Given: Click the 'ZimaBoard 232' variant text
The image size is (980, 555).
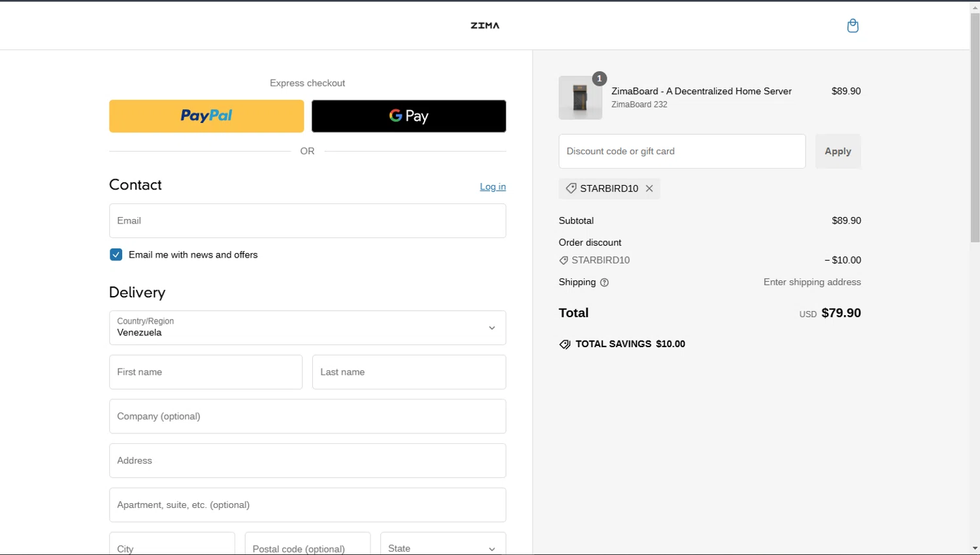Looking at the screenshot, I should [639, 105].
